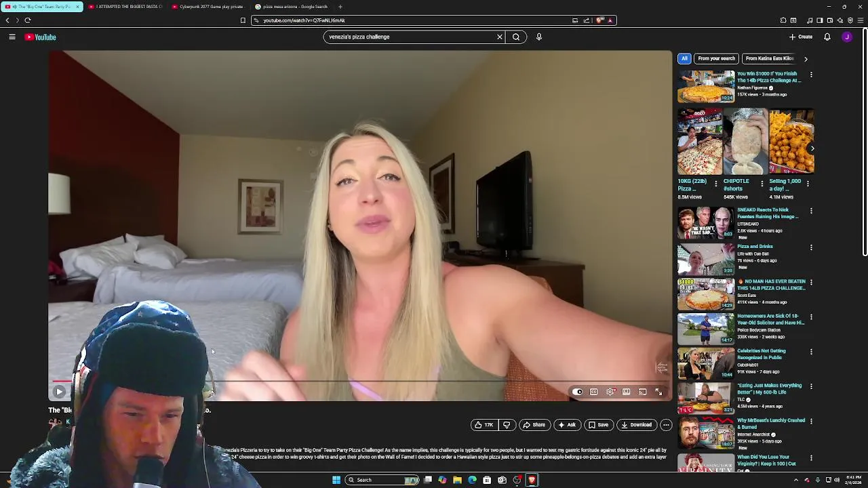Open the YouTube hamburger guide menu

coord(12,37)
